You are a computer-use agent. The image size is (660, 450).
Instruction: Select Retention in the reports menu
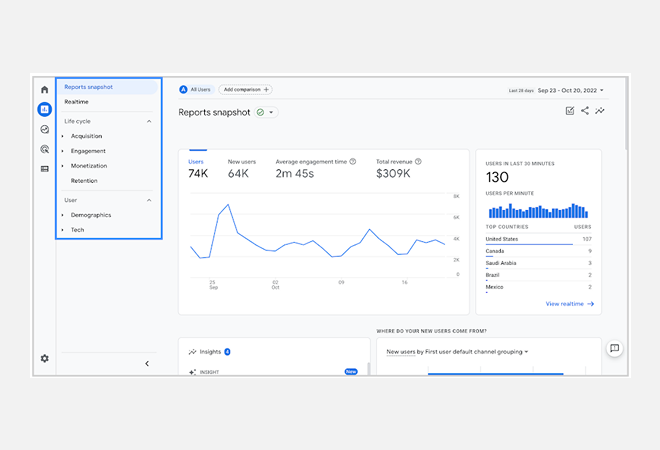coord(84,181)
